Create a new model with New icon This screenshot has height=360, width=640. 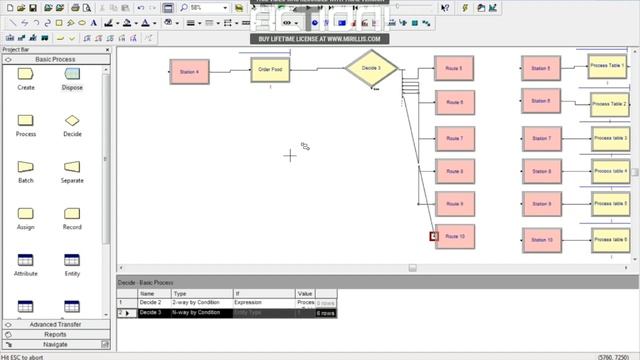click(x=10, y=8)
